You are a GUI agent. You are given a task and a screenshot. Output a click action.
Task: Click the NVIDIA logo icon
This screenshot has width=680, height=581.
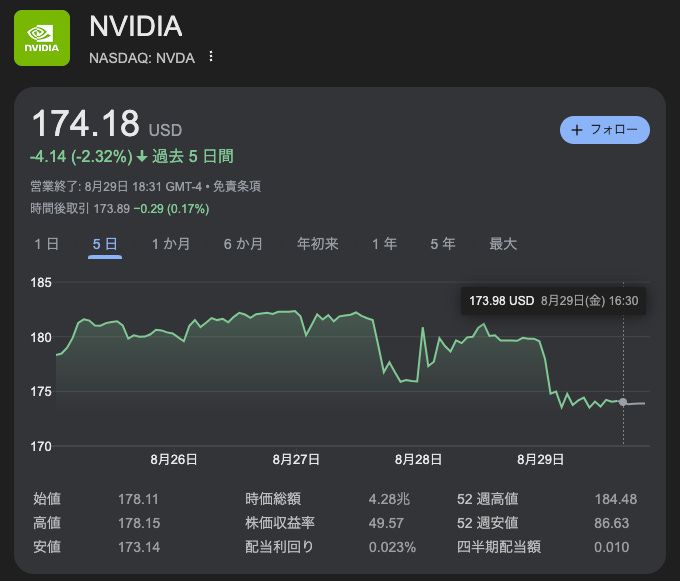(x=42, y=38)
